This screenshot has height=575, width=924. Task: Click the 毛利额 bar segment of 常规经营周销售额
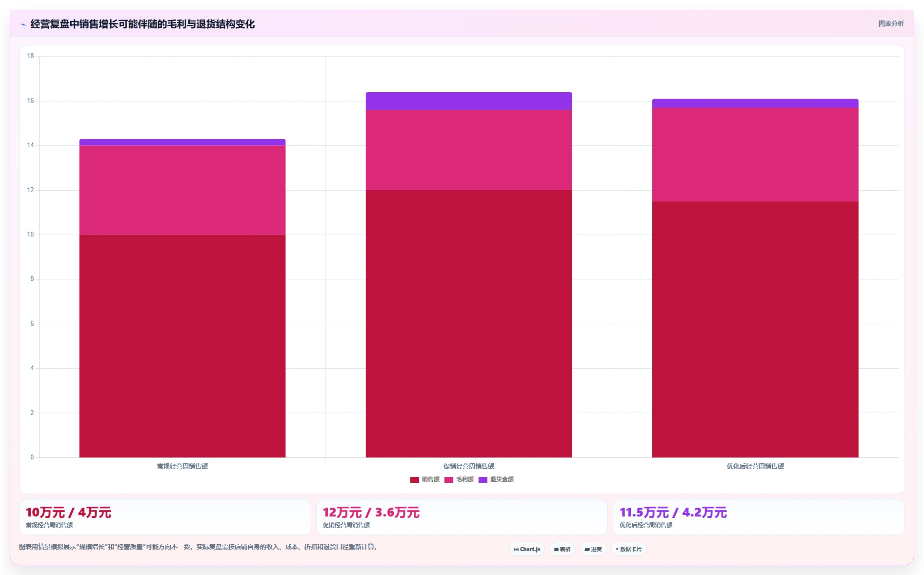(182, 190)
